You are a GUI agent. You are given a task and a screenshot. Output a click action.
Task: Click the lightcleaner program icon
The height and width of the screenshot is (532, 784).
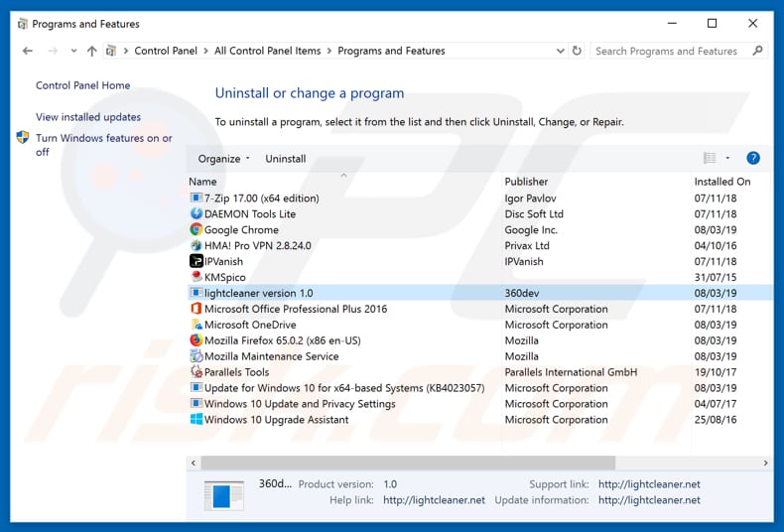point(196,293)
